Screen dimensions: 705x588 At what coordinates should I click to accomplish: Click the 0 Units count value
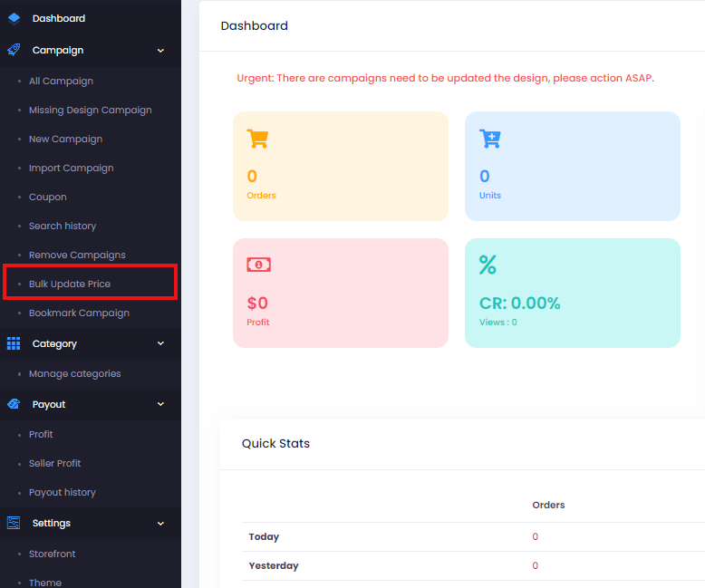[485, 177]
